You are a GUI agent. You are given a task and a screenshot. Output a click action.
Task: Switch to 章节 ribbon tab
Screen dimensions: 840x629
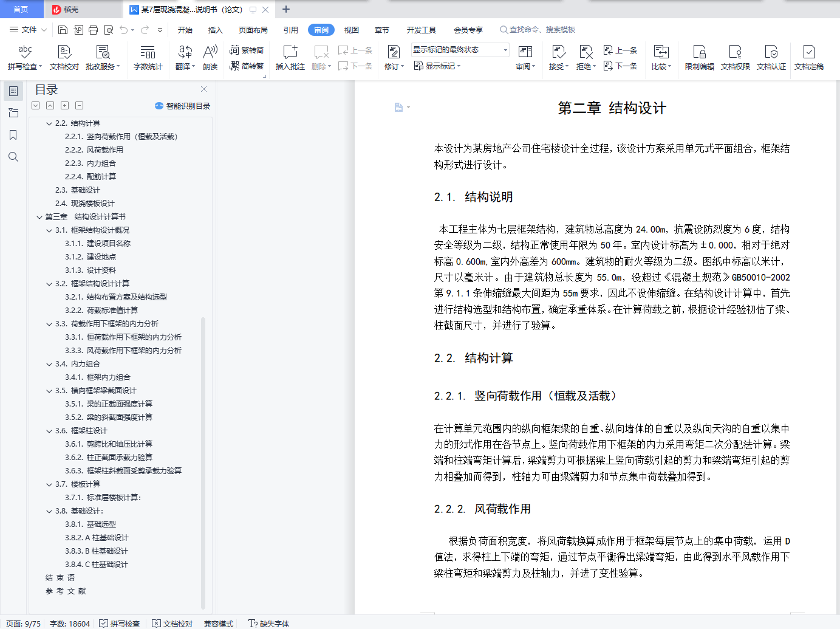point(382,30)
